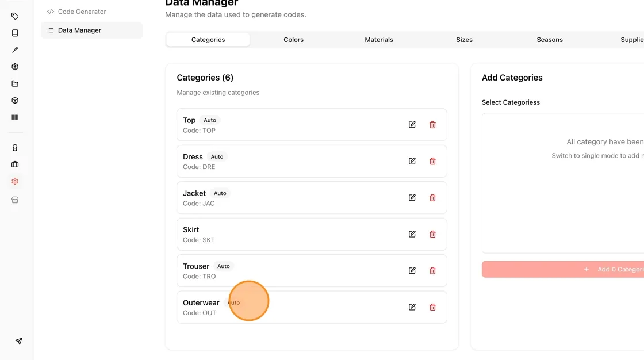Screen dimensions: 644x360
Task: Click the paper plane send icon
Action: click(x=18, y=341)
